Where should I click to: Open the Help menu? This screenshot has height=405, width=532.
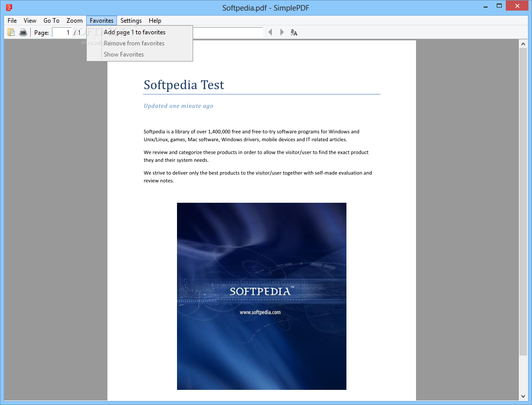click(x=155, y=21)
